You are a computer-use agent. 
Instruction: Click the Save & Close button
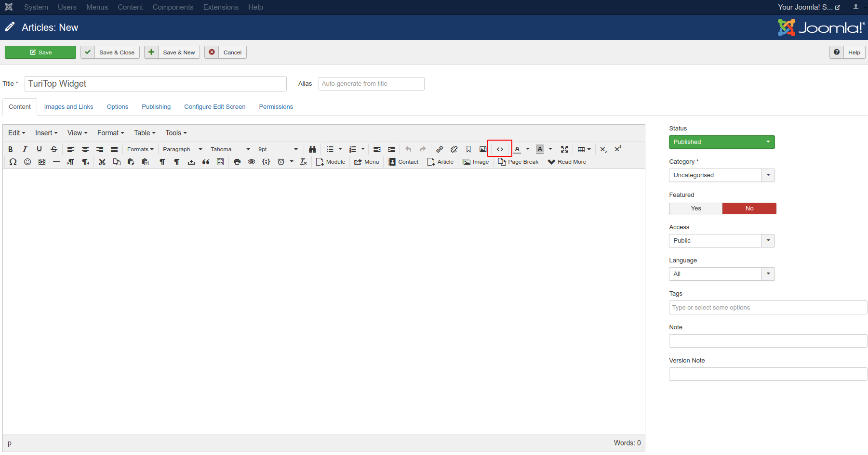pyautogui.click(x=110, y=52)
